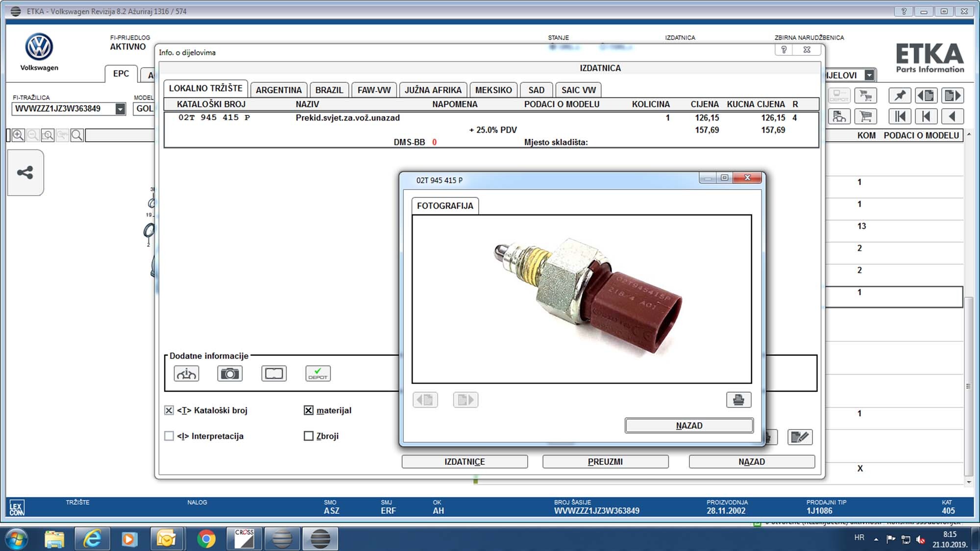Open Internet Explorer from taskbar
The height and width of the screenshot is (551, 980).
click(x=92, y=539)
